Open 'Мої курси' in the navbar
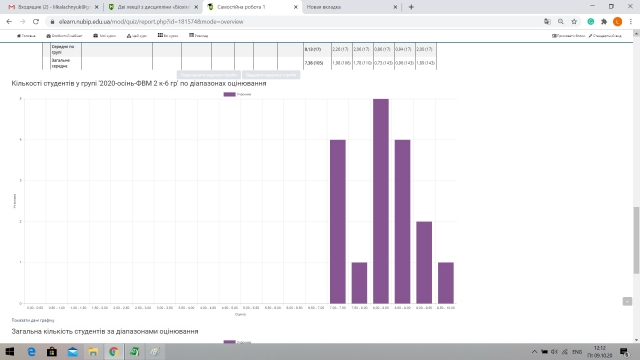 pyautogui.click(x=104, y=36)
